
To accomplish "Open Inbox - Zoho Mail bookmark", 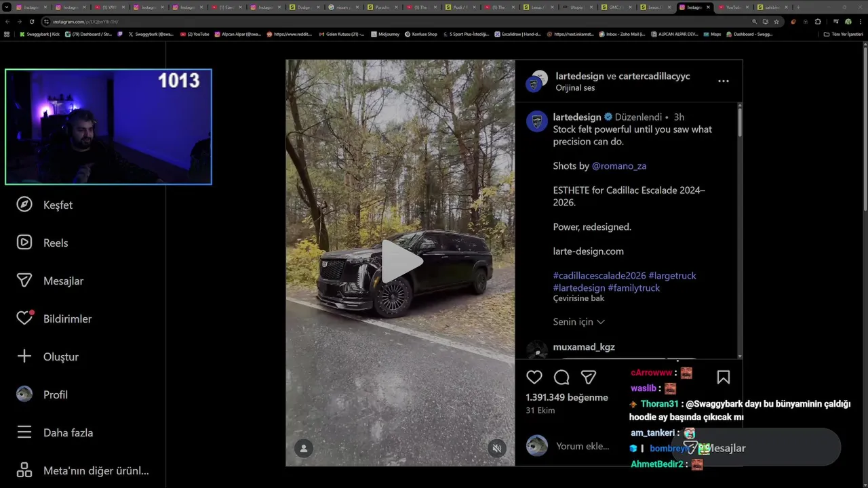I will (x=622, y=34).
